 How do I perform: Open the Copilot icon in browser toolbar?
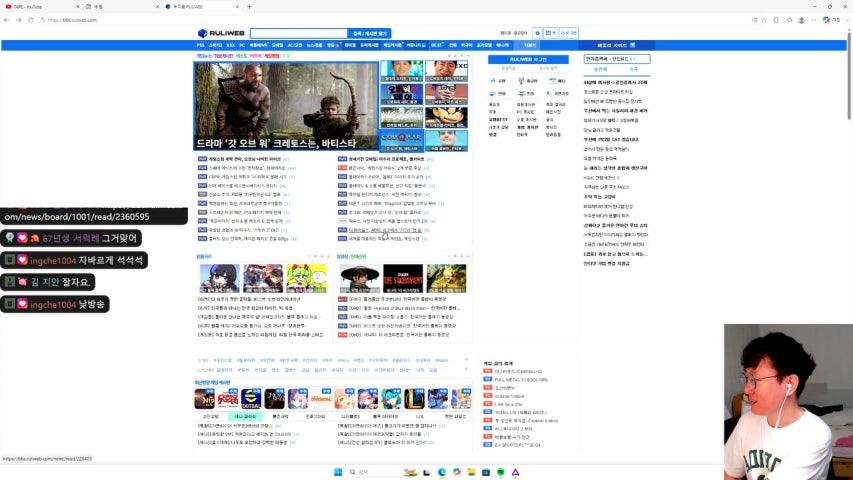point(826,20)
